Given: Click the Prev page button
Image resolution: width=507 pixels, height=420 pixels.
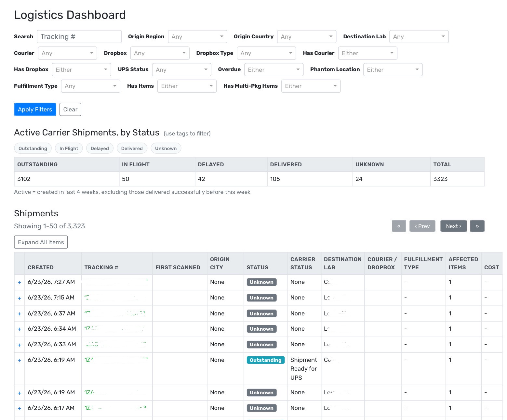Looking at the screenshot, I should pos(422,226).
